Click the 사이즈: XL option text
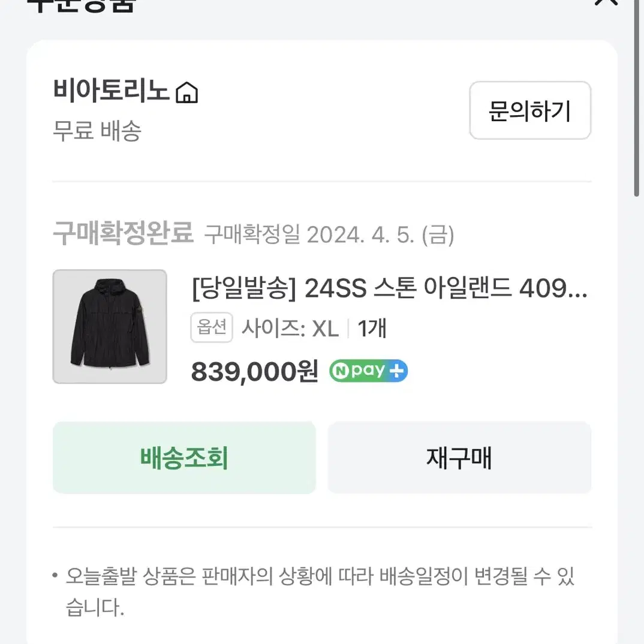The width and height of the screenshot is (644, 644). [290, 329]
